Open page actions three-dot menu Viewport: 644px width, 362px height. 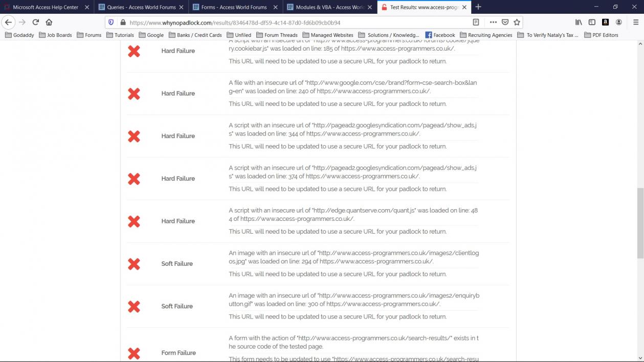tap(493, 22)
